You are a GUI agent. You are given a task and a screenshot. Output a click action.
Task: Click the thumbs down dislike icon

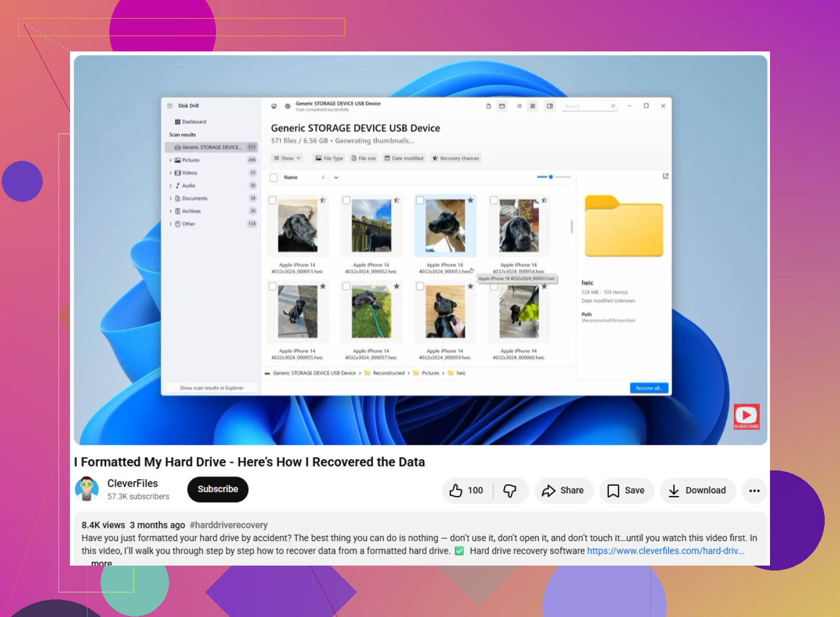point(510,491)
